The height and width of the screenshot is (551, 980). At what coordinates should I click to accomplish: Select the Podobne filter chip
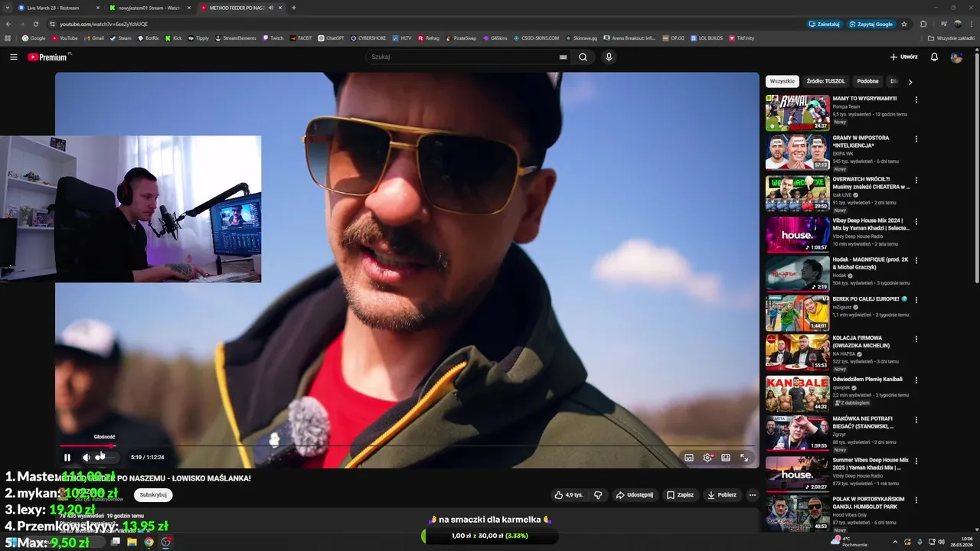tap(867, 81)
